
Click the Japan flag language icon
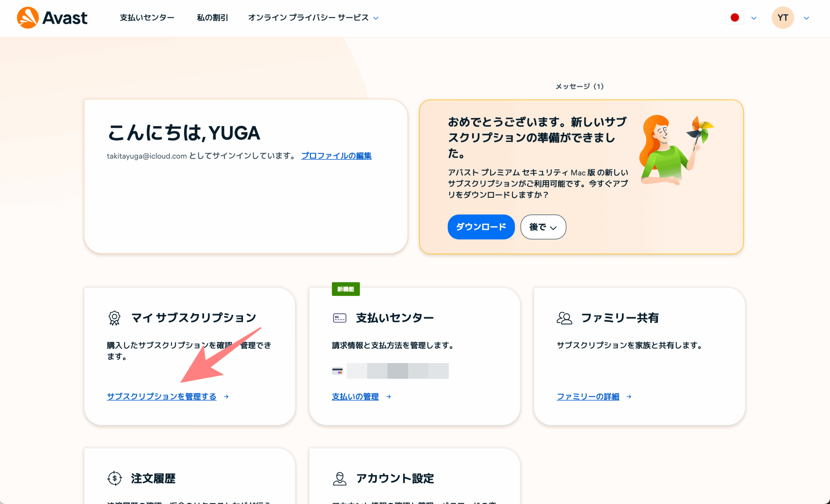735,18
